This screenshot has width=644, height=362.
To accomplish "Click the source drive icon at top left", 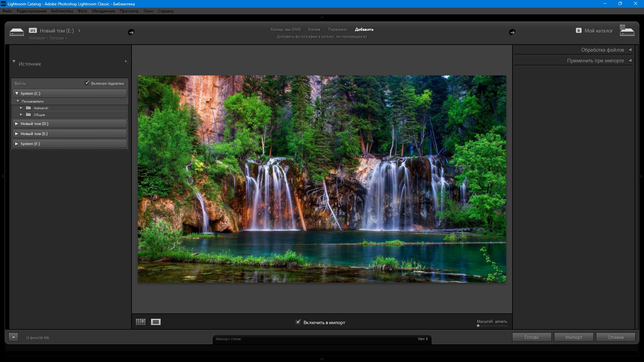I will (x=17, y=32).
